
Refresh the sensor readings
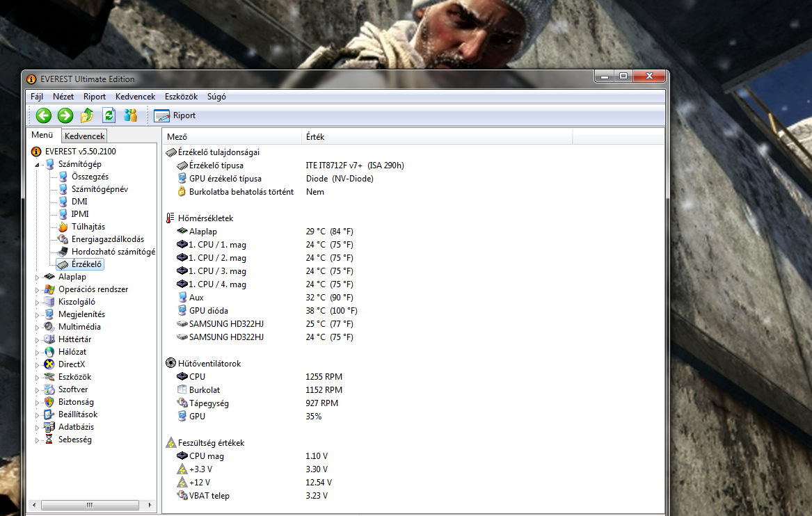coord(109,115)
